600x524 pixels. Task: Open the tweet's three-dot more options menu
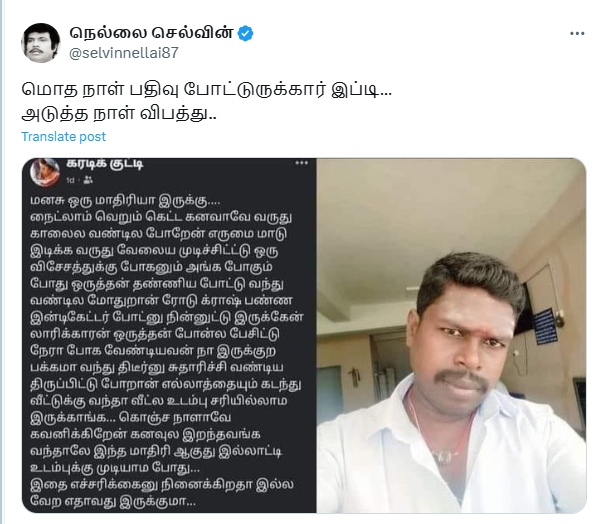[577, 34]
